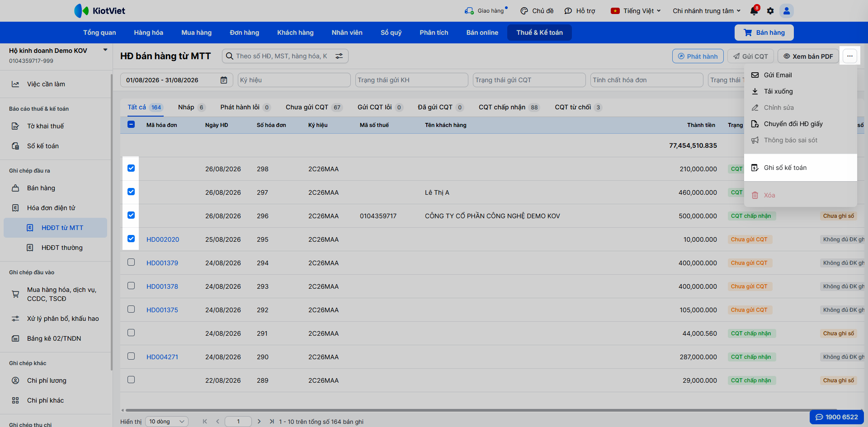Open the notifications bell icon
The height and width of the screenshot is (427, 868).
[x=754, y=11]
